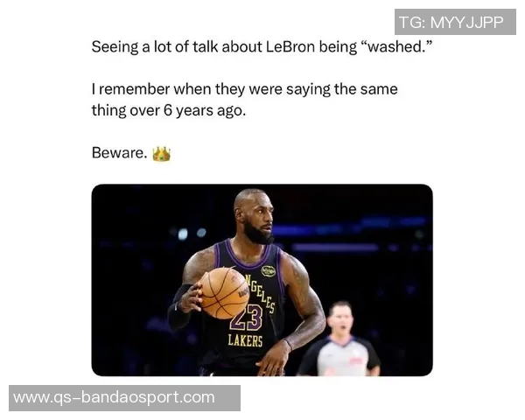The image size is (525, 420).
Task: Click the blurred referee in the background
Action: coord(339,339)
